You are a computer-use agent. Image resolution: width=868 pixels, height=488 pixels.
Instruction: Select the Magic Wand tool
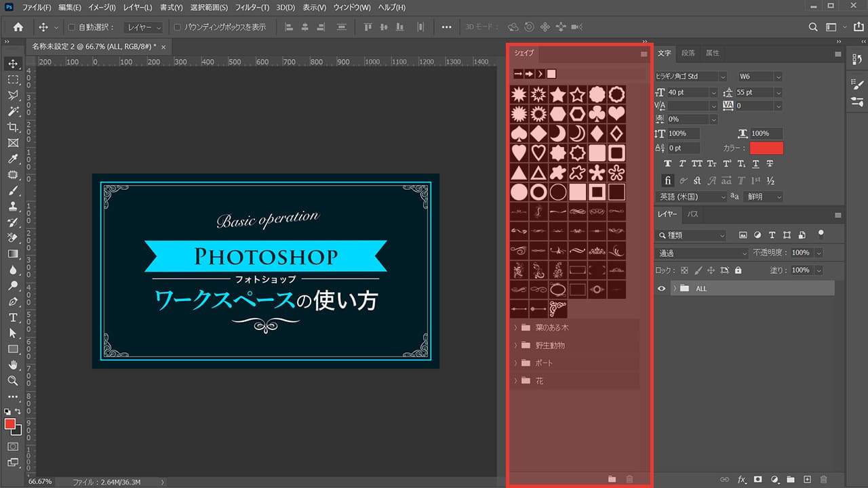coord(13,111)
